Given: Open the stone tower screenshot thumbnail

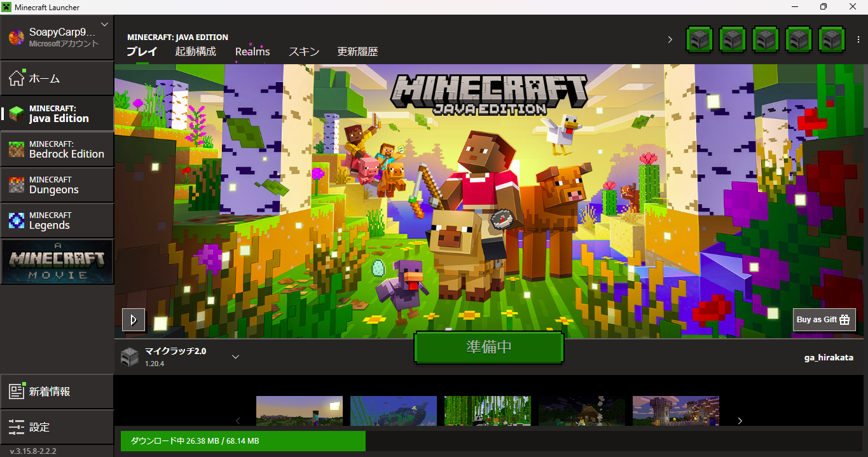Looking at the screenshot, I should tap(676, 411).
